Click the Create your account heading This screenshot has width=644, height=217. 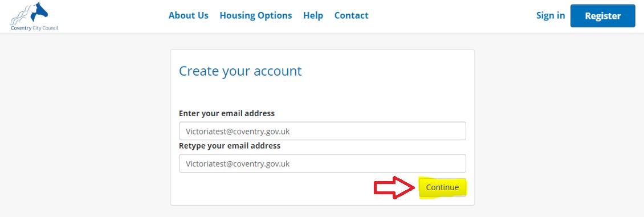241,71
